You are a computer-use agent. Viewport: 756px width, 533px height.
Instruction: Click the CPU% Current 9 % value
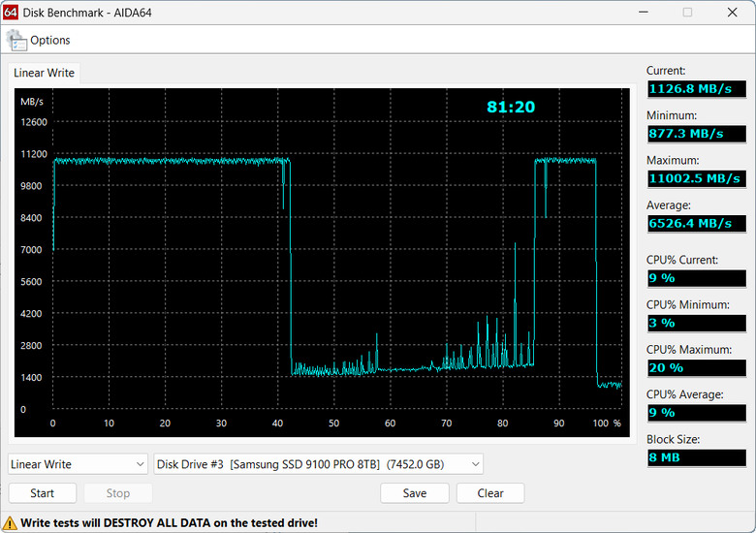pyautogui.click(x=697, y=278)
